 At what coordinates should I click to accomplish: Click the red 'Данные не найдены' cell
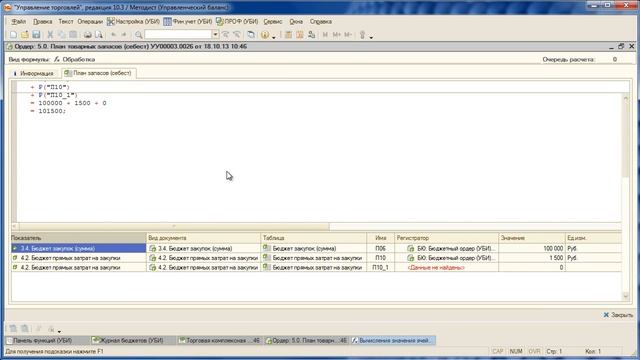click(447, 267)
